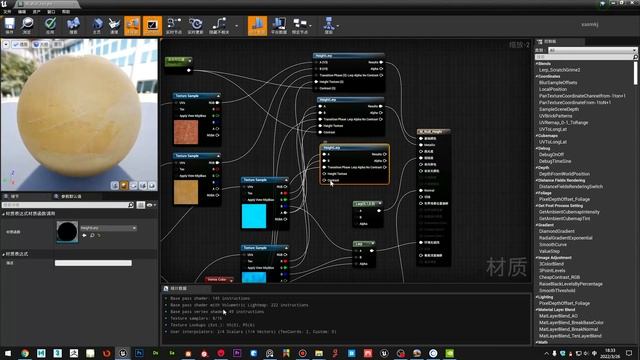This screenshot has height=360, width=640.
Task: Click the Platform Stats toolbar icon
Action: tap(279, 25)
